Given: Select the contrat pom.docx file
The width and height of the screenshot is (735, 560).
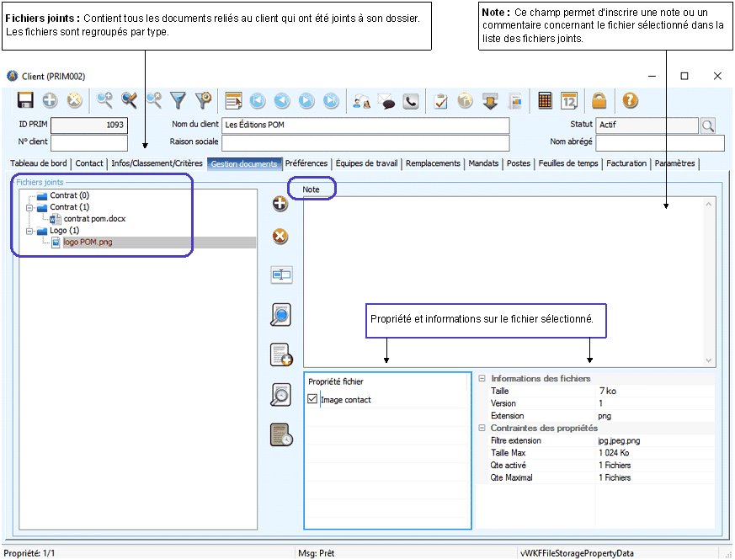Looking at the screenshot, I should [x=94, y=219].
